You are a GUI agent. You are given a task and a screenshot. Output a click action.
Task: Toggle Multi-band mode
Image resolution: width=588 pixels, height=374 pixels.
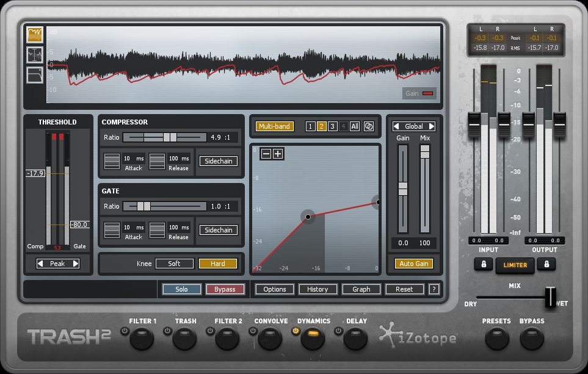click(x=275, y=126)
